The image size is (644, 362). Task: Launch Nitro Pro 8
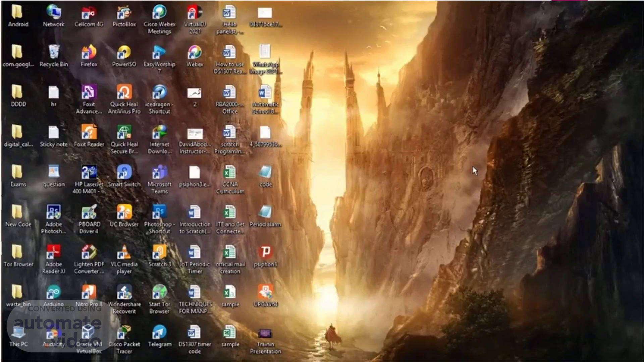pos(89,295)
